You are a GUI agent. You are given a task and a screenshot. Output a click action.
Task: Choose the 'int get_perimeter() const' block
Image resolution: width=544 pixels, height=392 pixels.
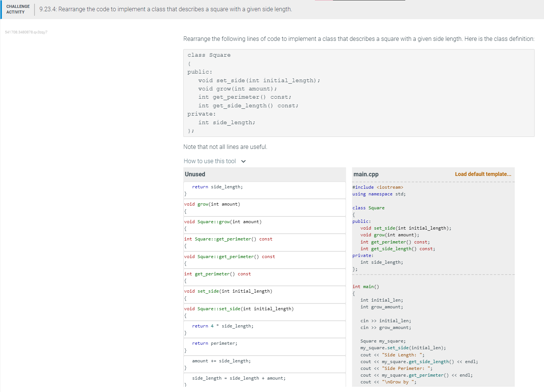click(x=264, y=277)
